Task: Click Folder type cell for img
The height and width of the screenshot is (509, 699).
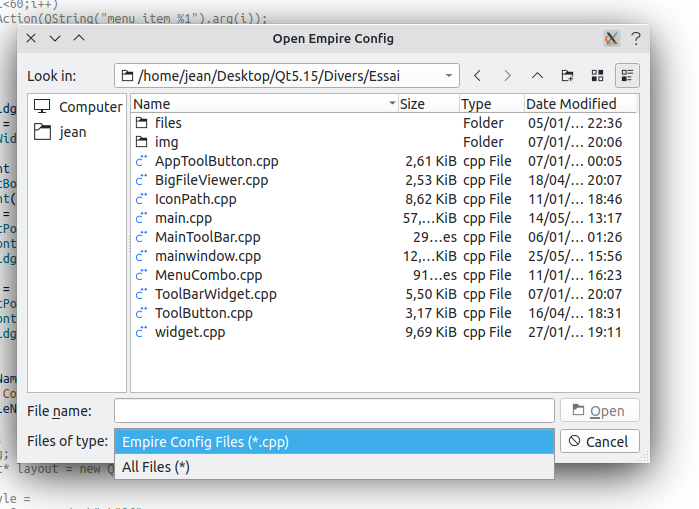Action: click(483, 142)
